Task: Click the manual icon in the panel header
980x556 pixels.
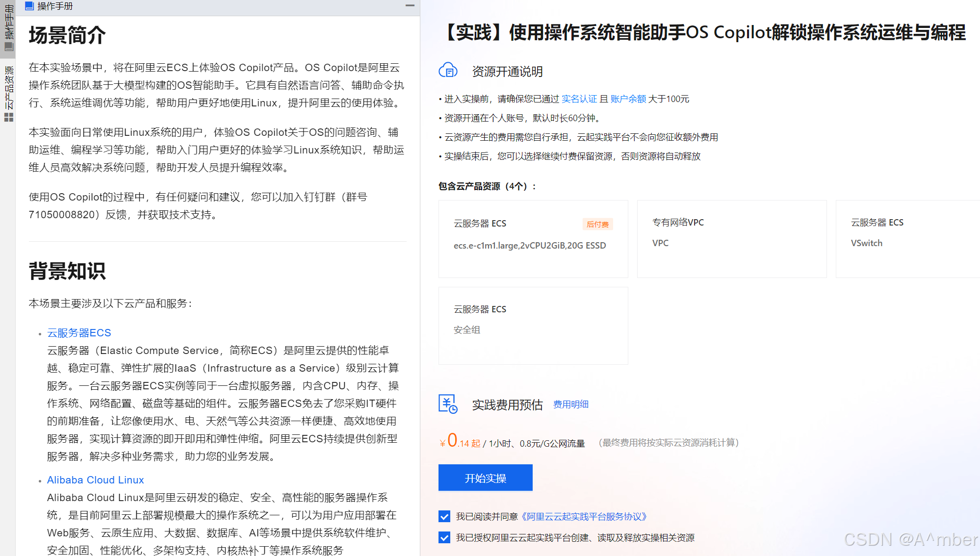Action: 29,6
